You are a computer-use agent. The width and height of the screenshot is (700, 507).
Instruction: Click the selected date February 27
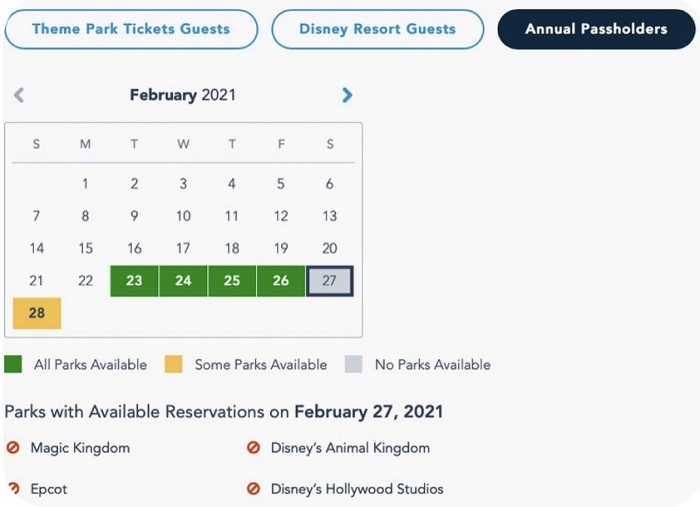coord(330,281)
